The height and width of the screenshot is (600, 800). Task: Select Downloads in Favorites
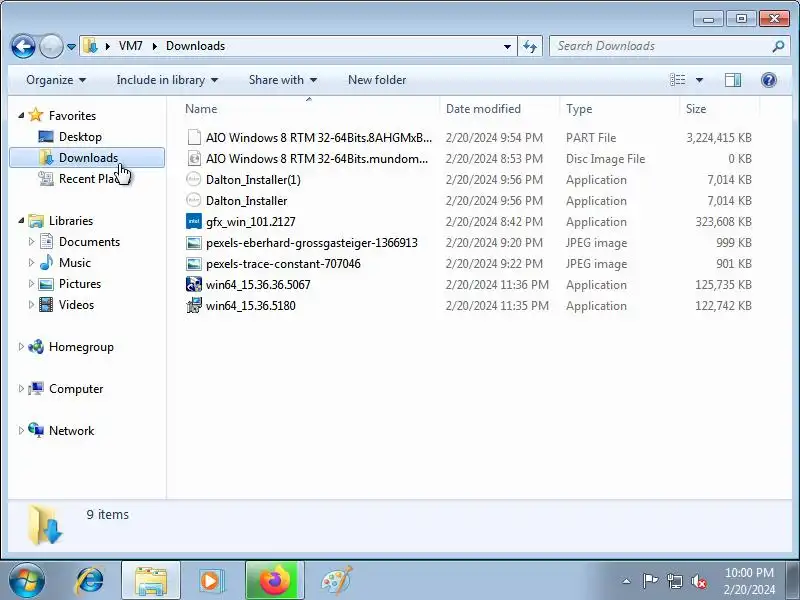click(x=87, y=158)
